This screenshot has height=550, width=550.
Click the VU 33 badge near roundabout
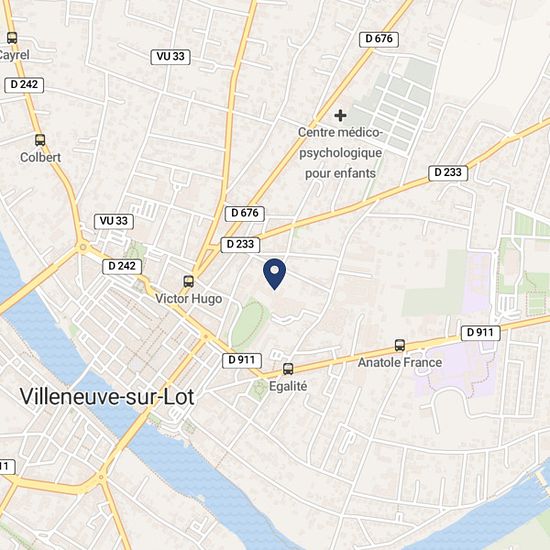[x=114, y=221]
